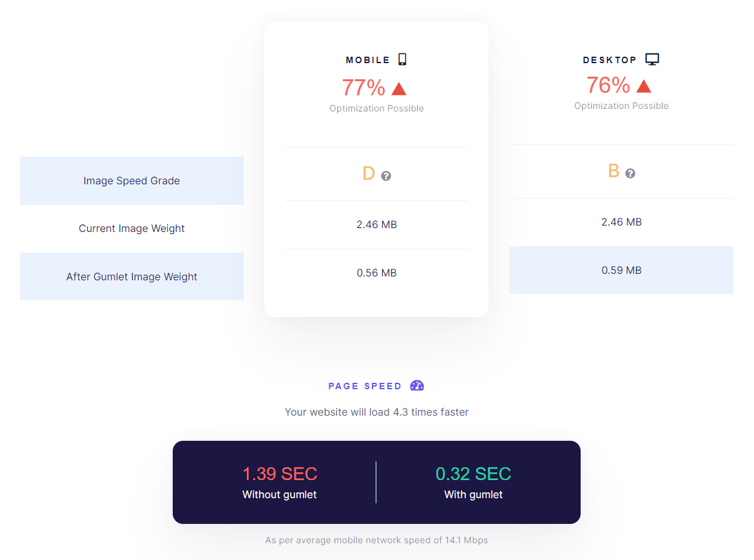Image resolution: width=754 pixels, height=560 pixels.
Task: Click the Image Speed Grade row label
Action: [x=131, y=180]
